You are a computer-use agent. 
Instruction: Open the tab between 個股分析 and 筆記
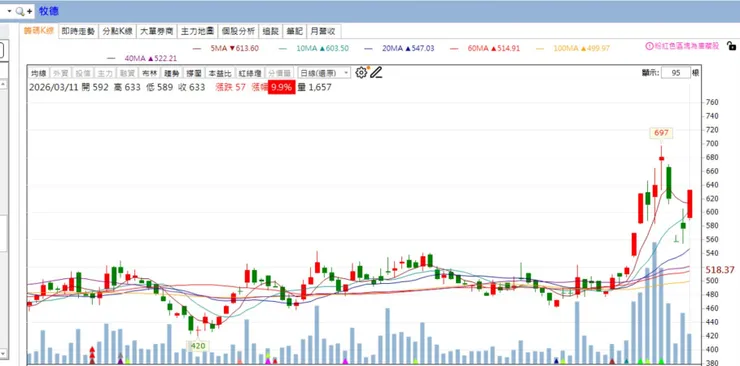[270, 32]
